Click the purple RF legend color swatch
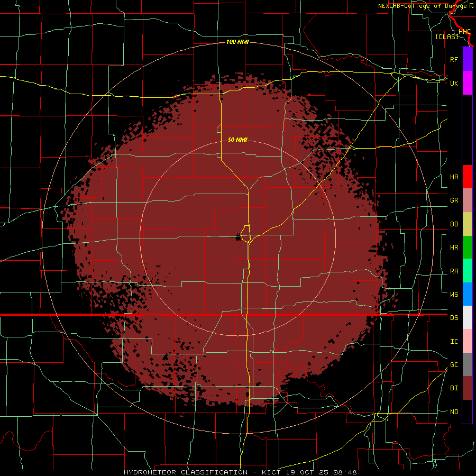 point(467,59)
